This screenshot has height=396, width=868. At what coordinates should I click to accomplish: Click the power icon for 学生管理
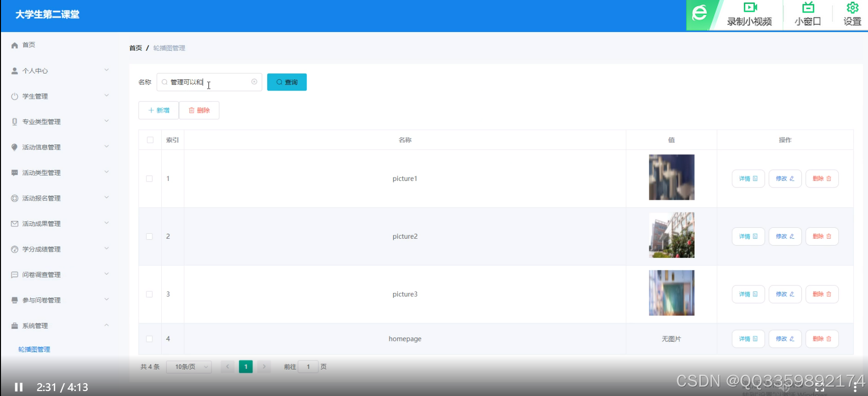(x=14, y=97)
